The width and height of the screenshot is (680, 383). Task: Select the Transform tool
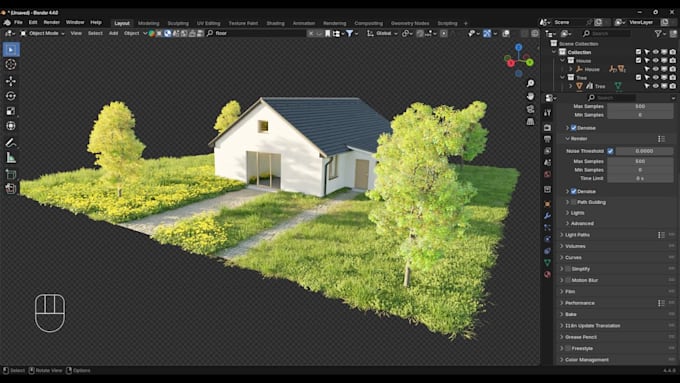click(11, 126)
